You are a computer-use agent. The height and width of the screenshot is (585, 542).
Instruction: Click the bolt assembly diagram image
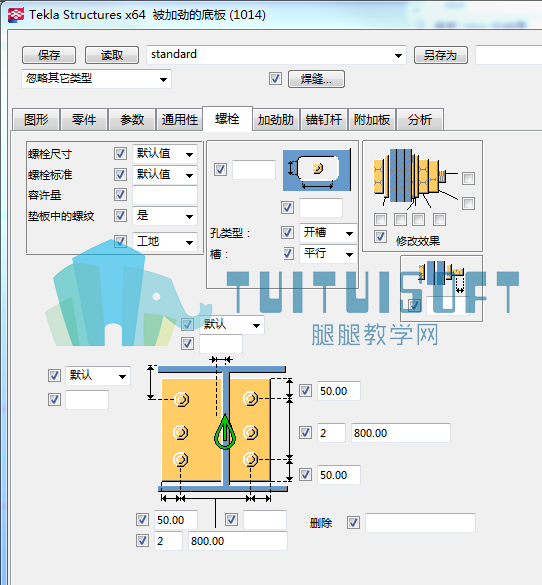pos(415,178)
